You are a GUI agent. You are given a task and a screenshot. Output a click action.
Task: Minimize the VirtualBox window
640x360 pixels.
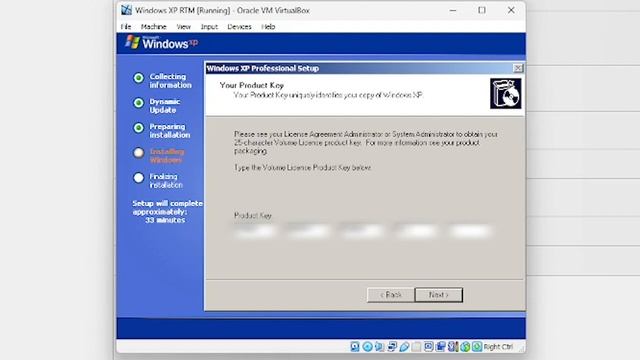coord(453,10)
